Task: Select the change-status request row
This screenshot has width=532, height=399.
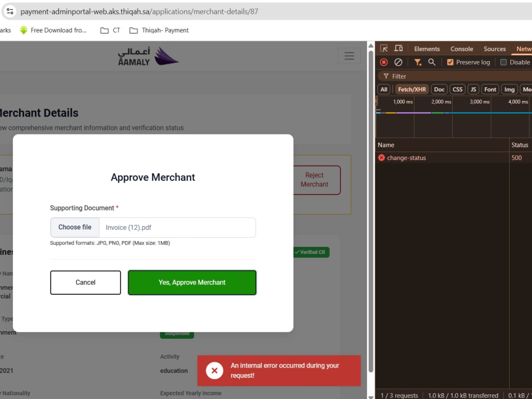Action: click(x=454, y=158)
